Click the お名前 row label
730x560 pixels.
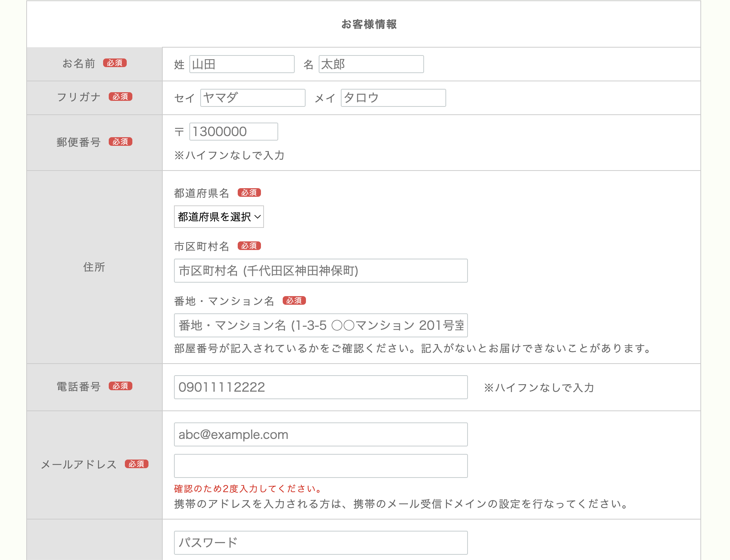pyautogui.click(x=79, y=63)
